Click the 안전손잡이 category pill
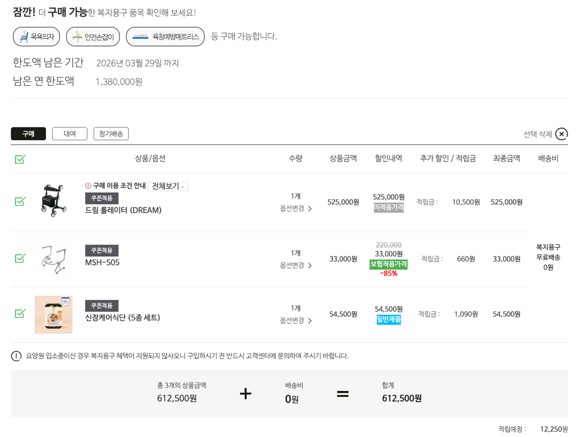This screenshot has width=580, height=437. tap(93, 37)
